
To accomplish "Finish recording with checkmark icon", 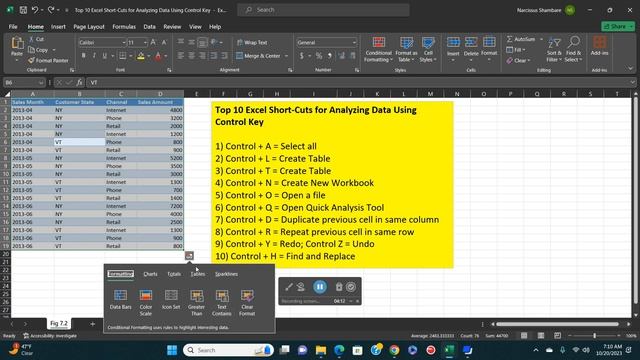I will tap(351, 287).
